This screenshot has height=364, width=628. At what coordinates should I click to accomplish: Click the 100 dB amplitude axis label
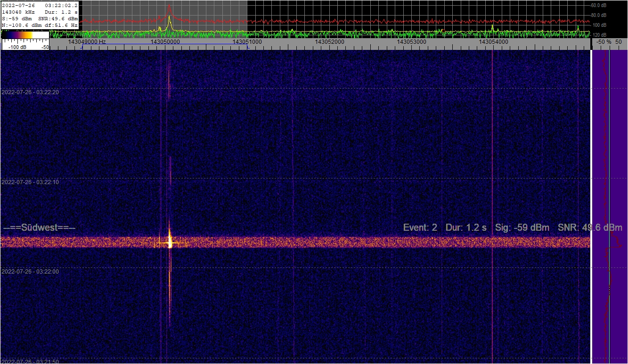click(x=600, y=25)
